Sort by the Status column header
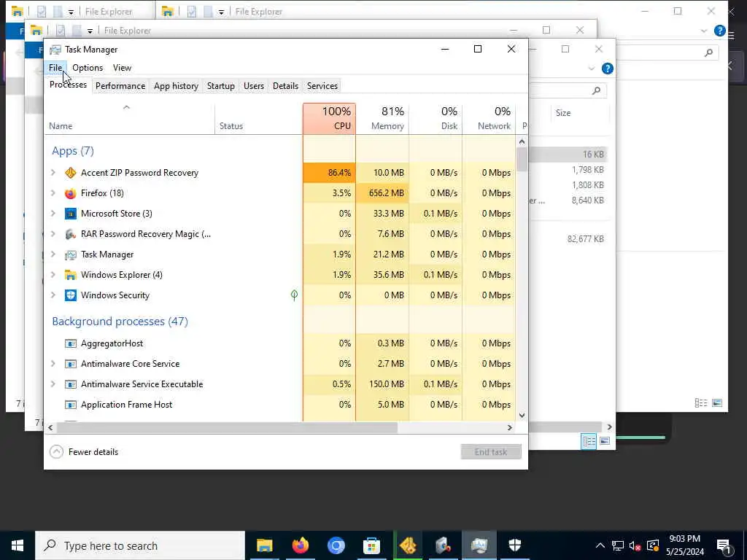Viewport: 747px width, 560px height. click(x=259, y=119)
